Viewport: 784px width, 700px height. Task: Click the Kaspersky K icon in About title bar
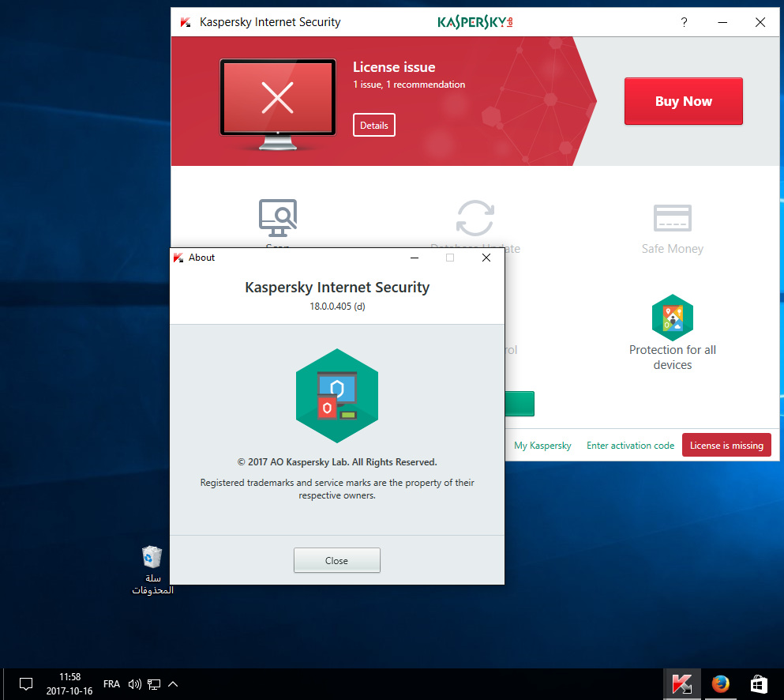point(178,258)
